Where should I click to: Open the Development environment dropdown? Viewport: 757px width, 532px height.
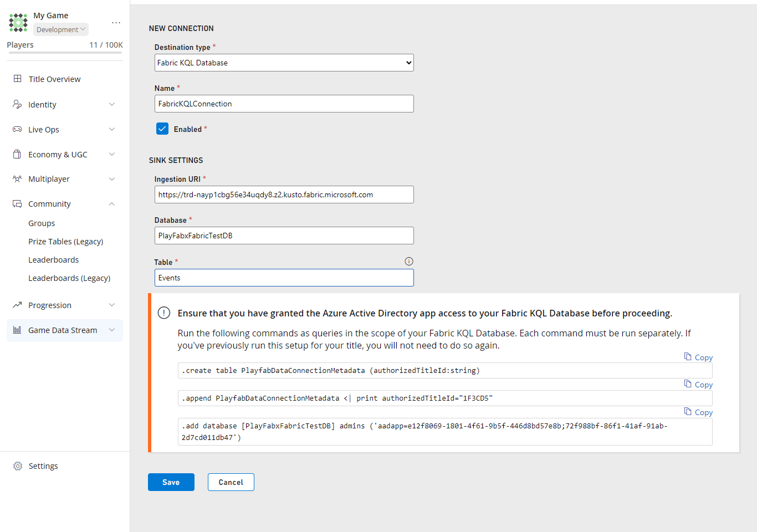[61, 29]
